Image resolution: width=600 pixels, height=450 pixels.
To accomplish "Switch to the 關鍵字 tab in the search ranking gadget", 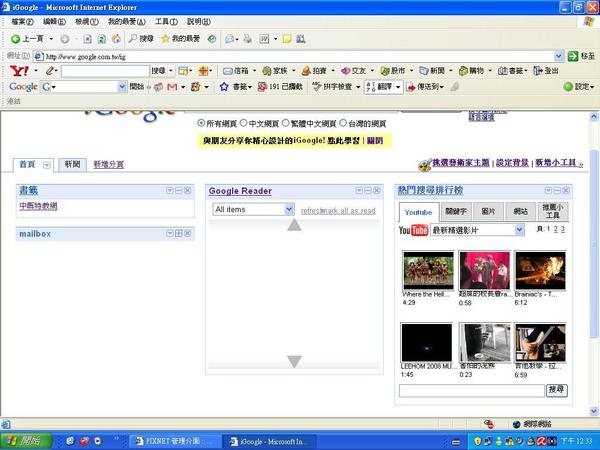I will [456, 211].
